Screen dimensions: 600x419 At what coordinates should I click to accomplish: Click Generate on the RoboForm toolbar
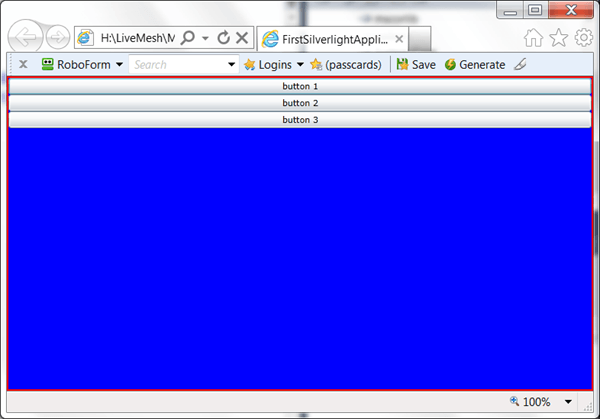pyautogui.click(x=475, y=64)
